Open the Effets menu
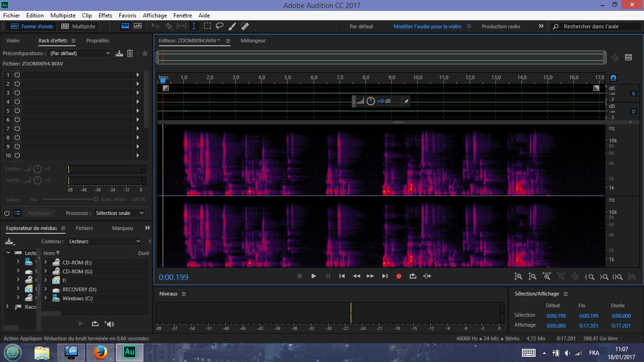The height and width of the screenshot is (362, 644). tap(105, 16)
